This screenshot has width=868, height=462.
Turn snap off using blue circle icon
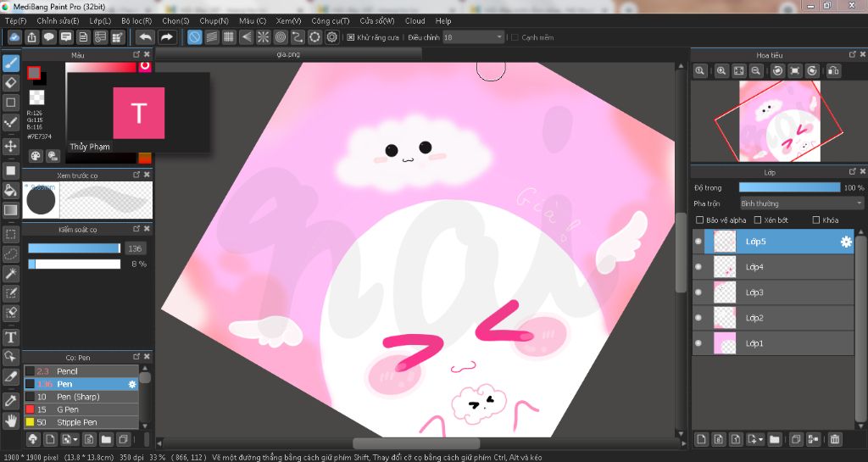click(194, 37)
